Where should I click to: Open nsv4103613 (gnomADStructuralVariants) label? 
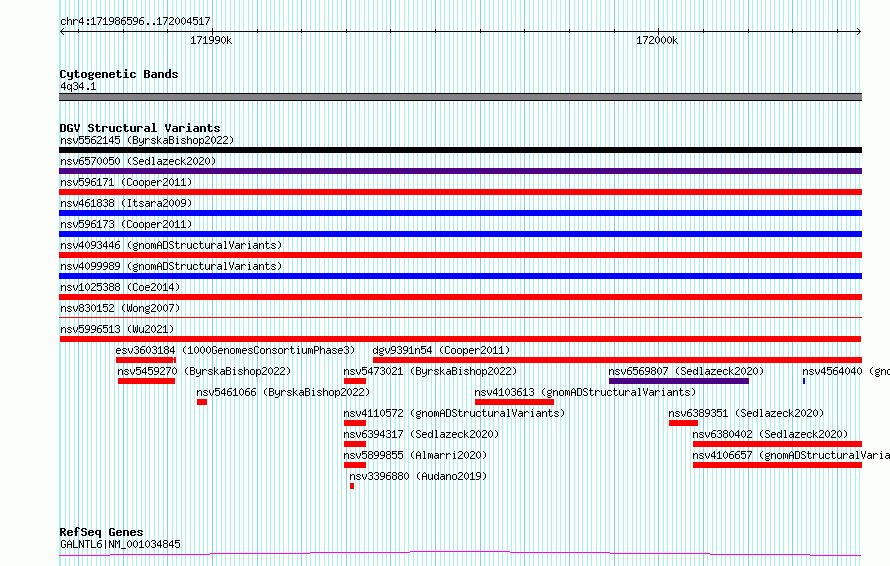(x=585, y=392)
